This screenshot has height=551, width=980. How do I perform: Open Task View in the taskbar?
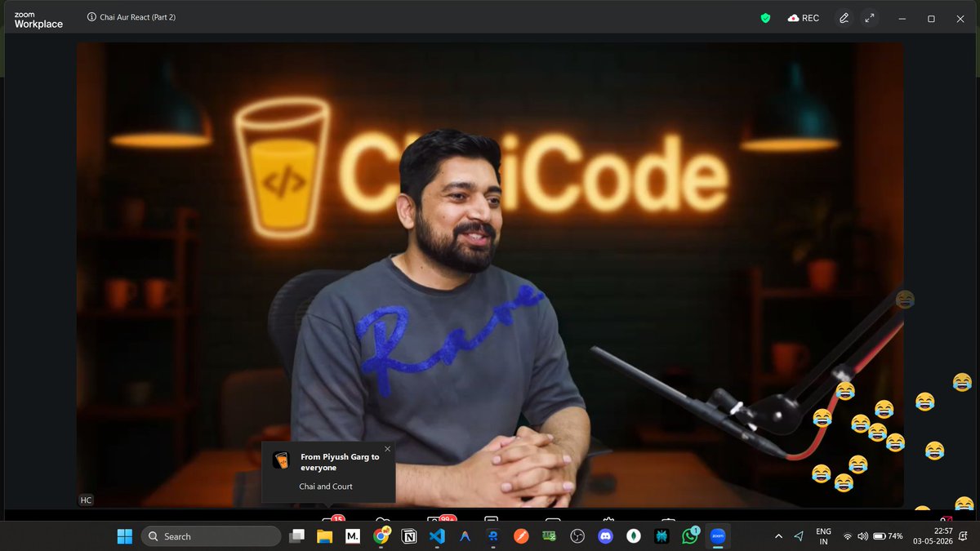click(x=297, y=536)
